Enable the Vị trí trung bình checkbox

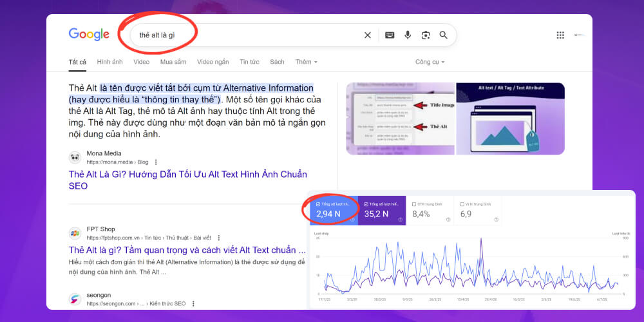pyautogui.click(x=462, y=204)
